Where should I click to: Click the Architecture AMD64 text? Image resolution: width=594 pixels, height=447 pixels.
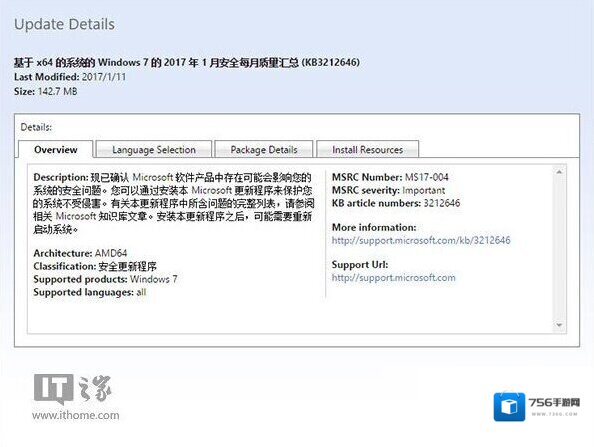(x=80, y=253)
